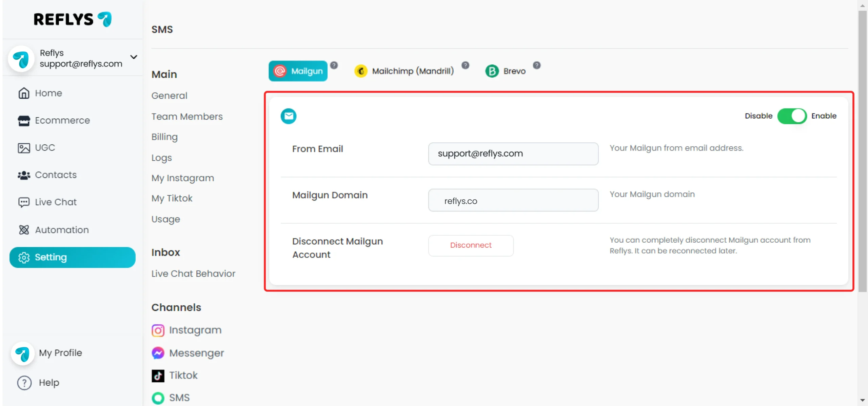Screen dimensions: 868x406
Task: Expand the account switcher chevron
Action: [x=134, y=57]
